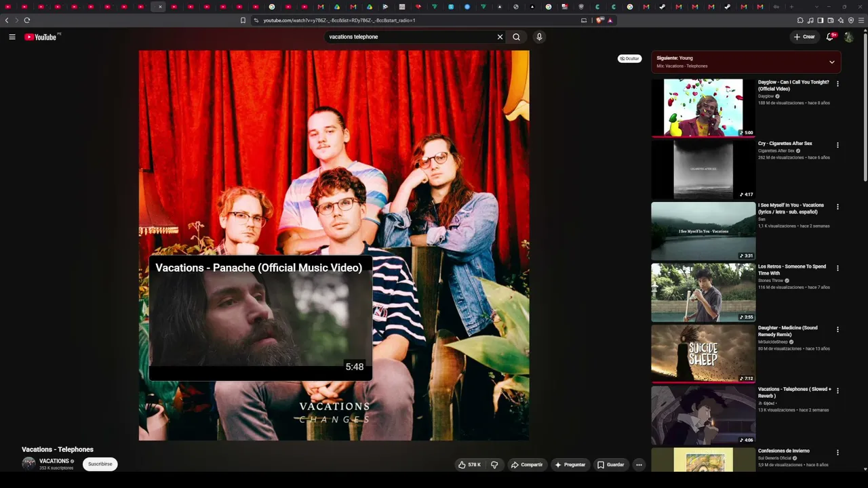
Task: Open Brave Leo AI sparkle icon
Action: [841, 20]
